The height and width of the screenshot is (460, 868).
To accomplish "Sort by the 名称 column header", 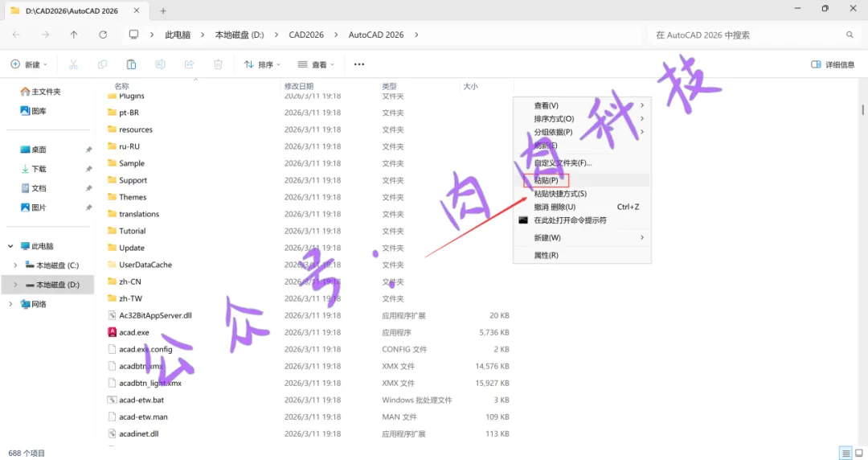I will coord(122,86).
